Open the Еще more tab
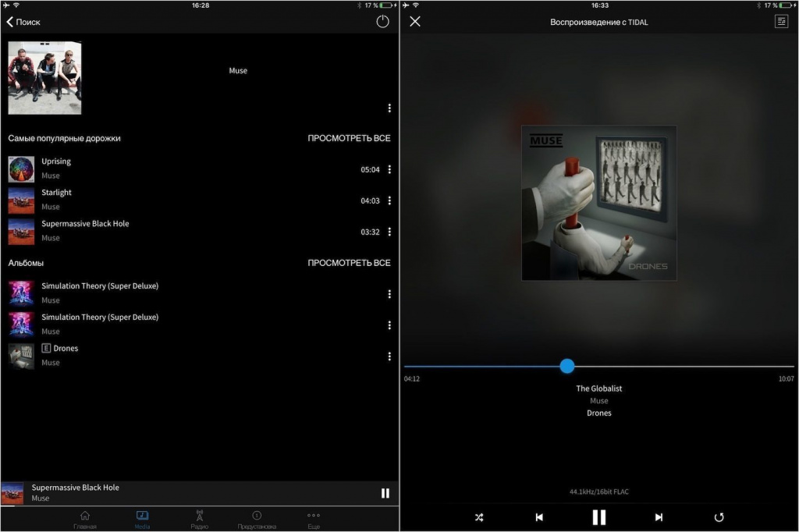The image size is (799, 532). [x=314, y=520]
